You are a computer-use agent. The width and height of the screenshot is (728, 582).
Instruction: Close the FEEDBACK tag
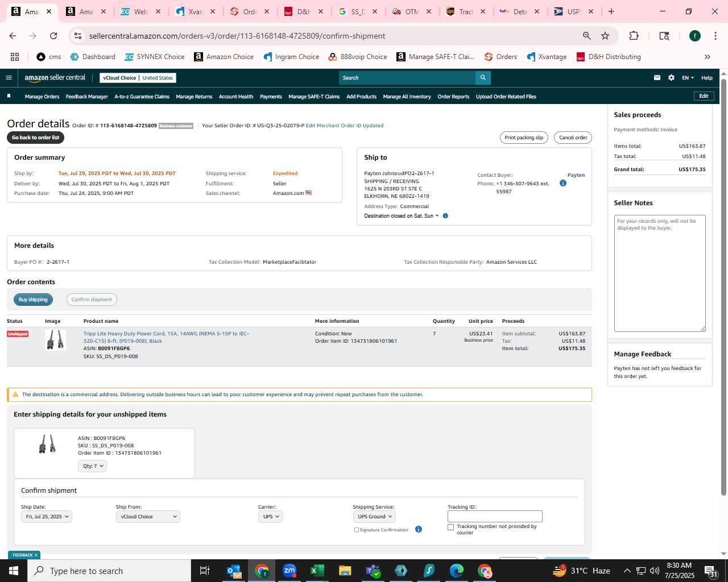[36, 555]
